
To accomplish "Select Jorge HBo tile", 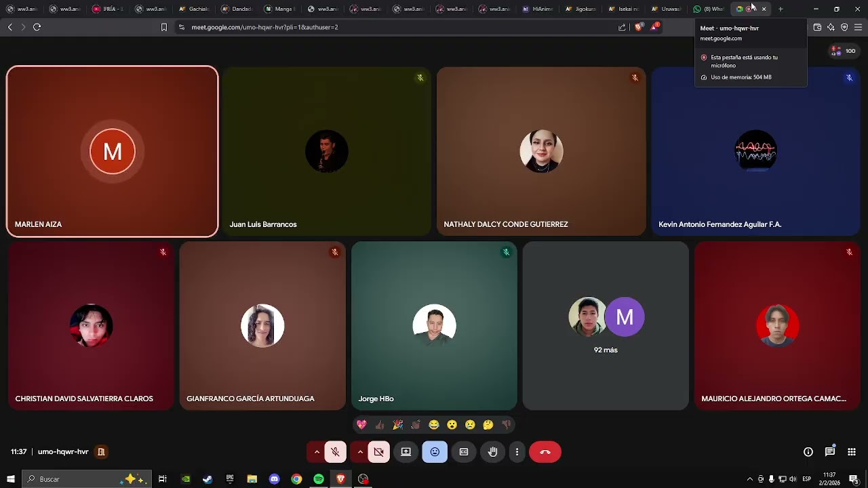I will point(434,326).
